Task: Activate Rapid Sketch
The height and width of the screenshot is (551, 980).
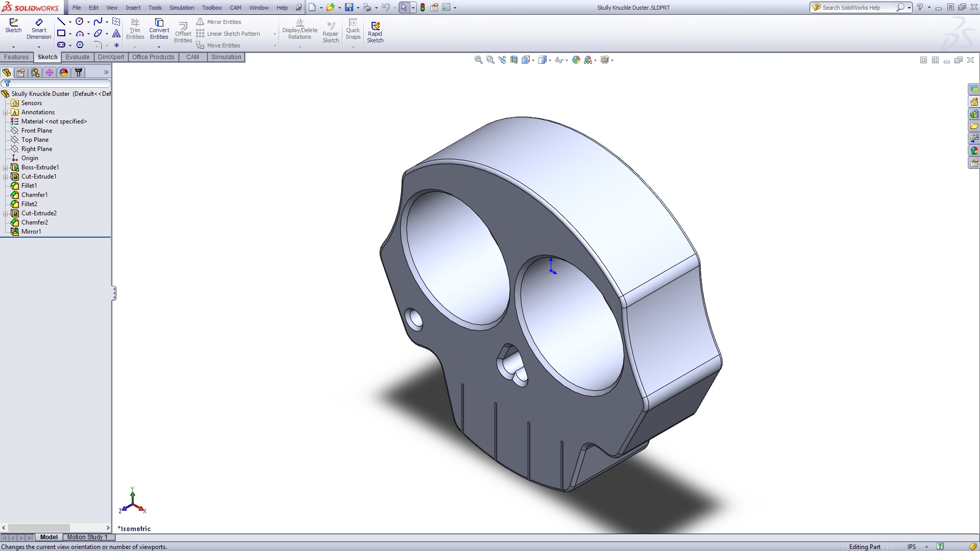Action: [x=375, y=32]
